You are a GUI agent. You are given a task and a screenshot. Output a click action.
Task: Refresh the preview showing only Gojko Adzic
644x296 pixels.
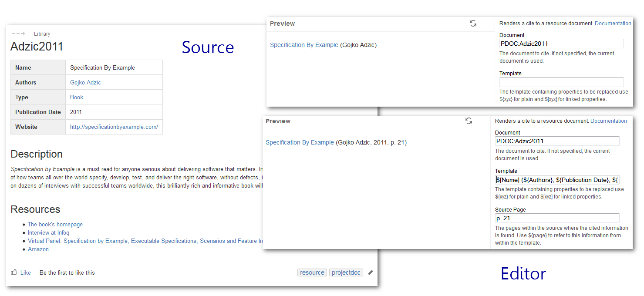[x=473, y=24]
